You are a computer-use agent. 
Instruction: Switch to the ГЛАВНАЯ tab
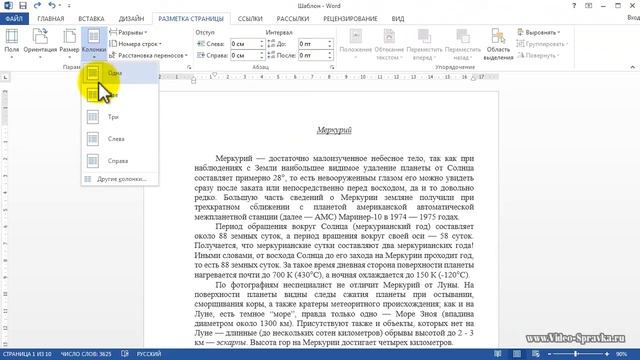[51, 19]
